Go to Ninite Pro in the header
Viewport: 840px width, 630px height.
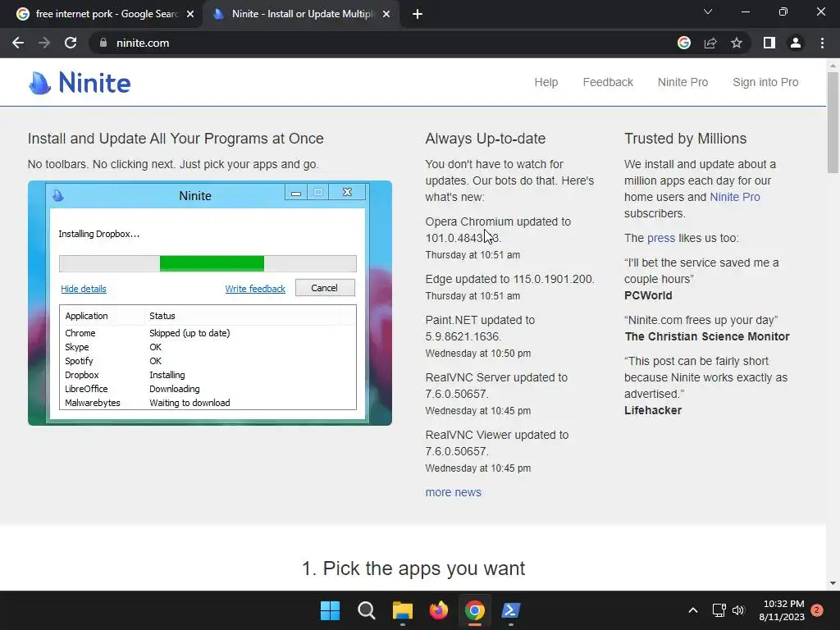tap(682, 83)
